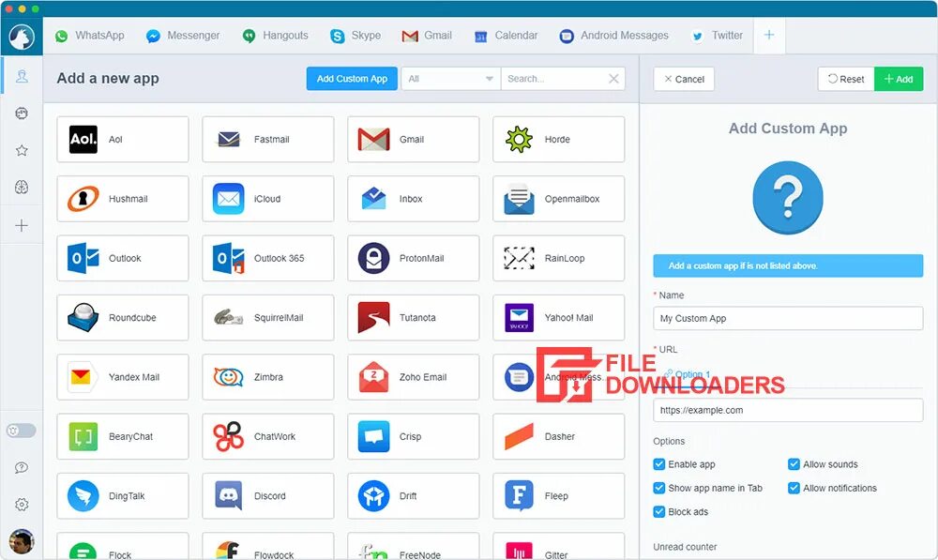Open the All category filter dropdown
This screenshot has height=560, width=938.
[x=451, y=79]
